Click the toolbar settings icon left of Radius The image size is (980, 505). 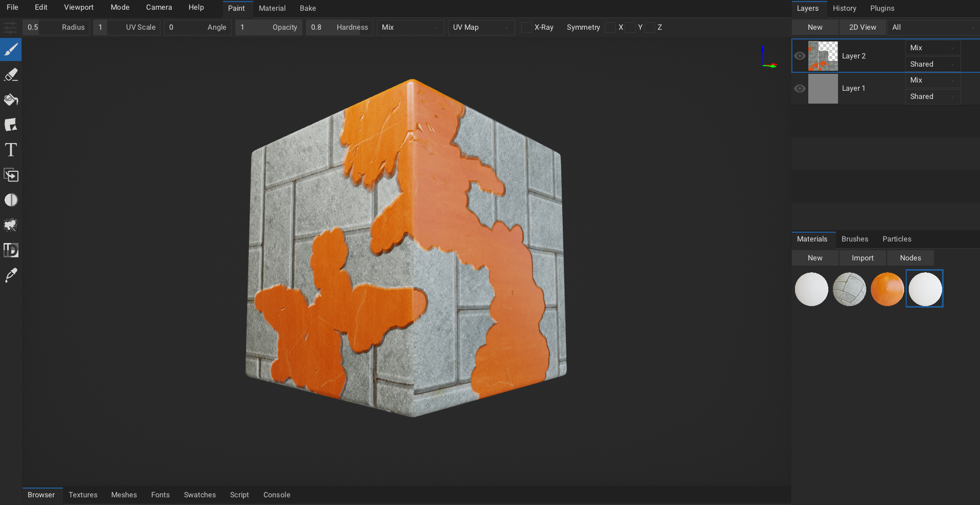pyautogui.click(x=10, y=27)
